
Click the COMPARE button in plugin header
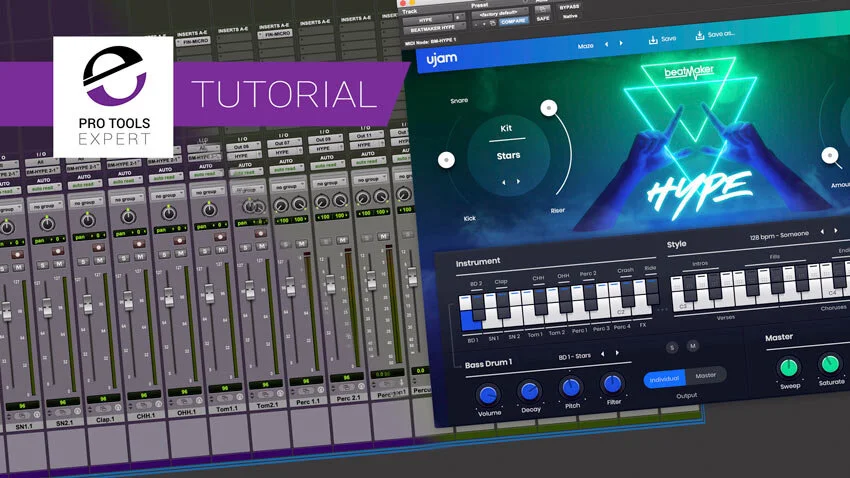tap(513, 22)
